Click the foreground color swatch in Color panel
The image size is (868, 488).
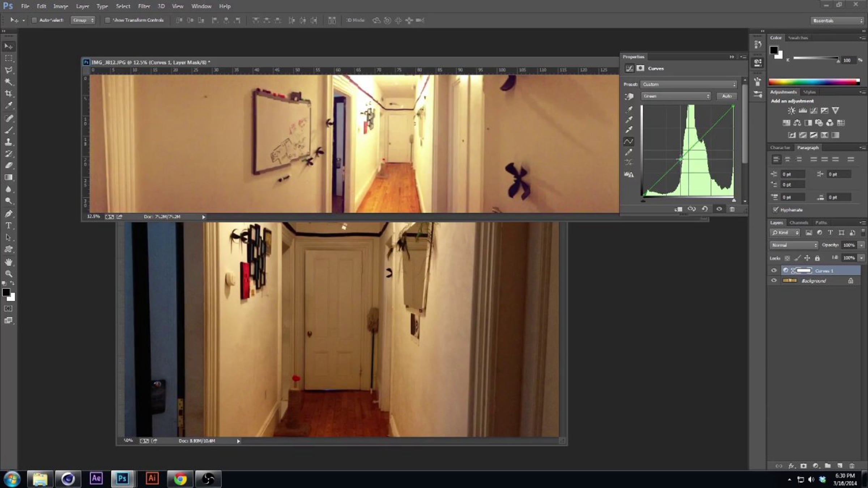(x=774, y=50)
